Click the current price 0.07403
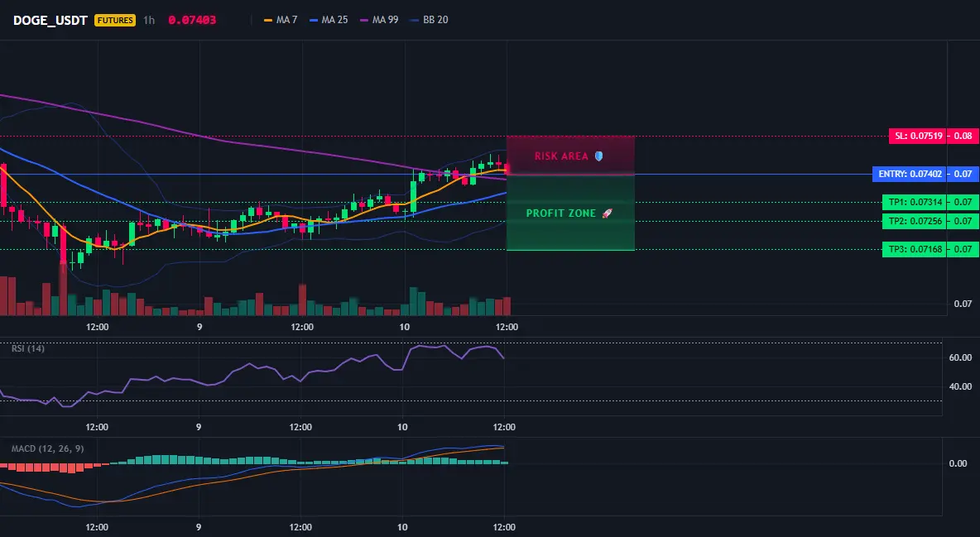The width and height of the screenshot is (980, 537). [192, 20]
